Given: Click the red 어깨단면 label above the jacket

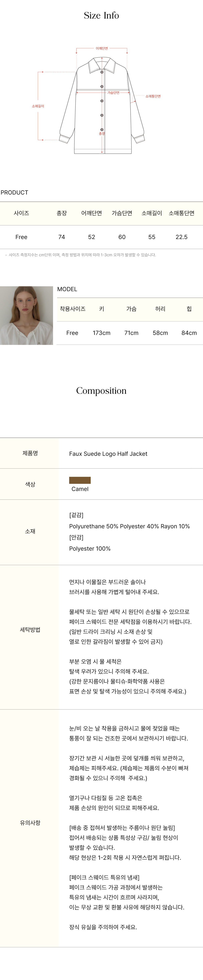Looking at the screenshot, I should (102, 48).
